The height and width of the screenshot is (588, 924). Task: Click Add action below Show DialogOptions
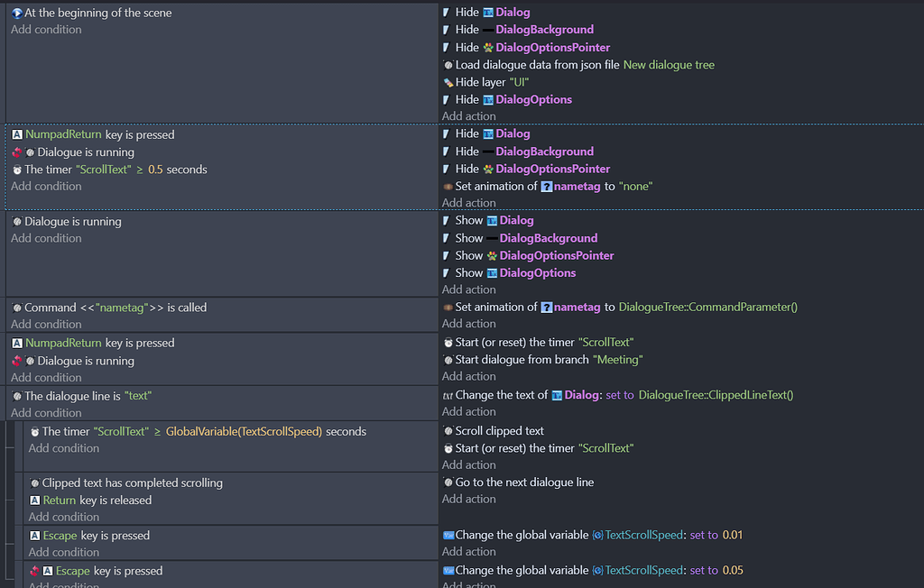[469, 289]
